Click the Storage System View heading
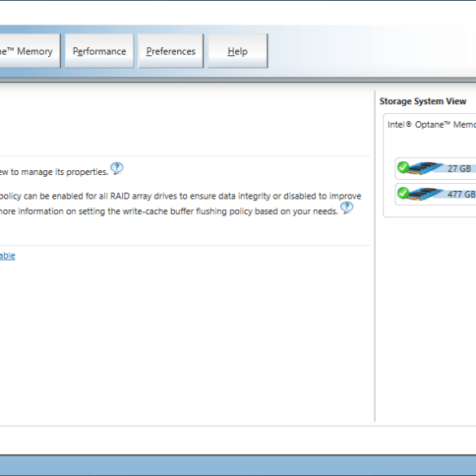The height and width of the screenshot is (476, 476). (x=422, y=101)
